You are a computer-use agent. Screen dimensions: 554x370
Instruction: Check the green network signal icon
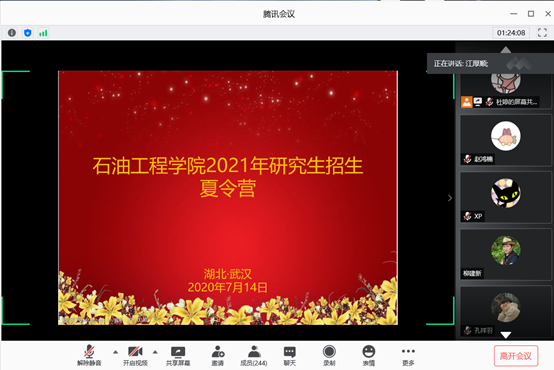click(43, 33)
